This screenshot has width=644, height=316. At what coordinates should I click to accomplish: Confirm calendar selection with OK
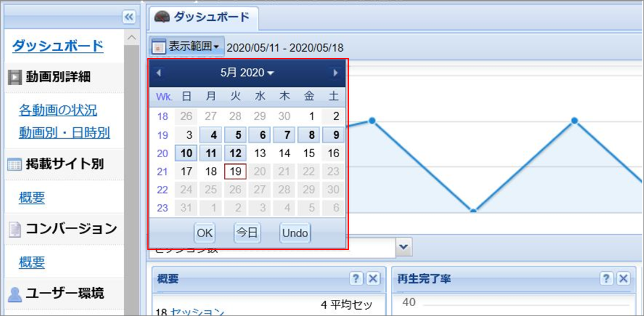coord(204,233)
